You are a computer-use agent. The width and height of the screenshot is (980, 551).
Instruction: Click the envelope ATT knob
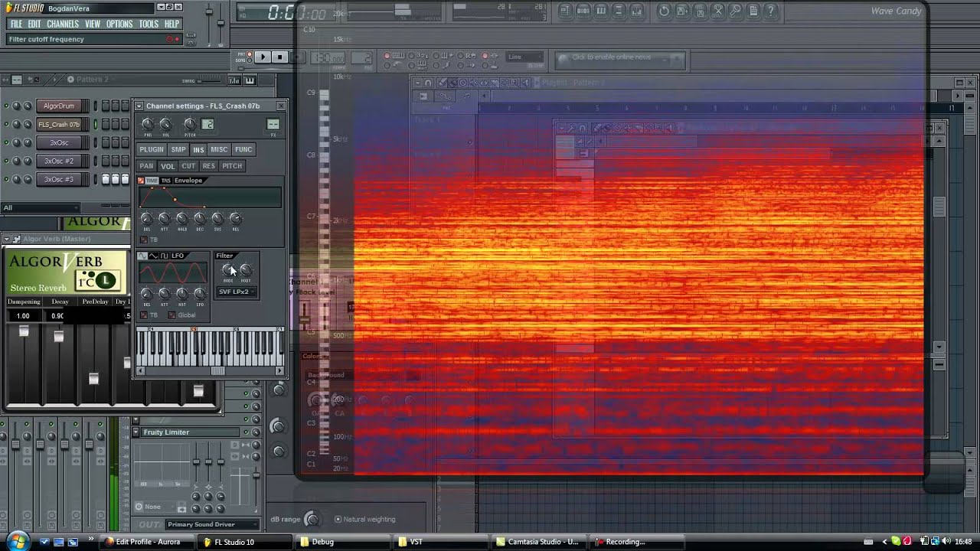point(164,219)
